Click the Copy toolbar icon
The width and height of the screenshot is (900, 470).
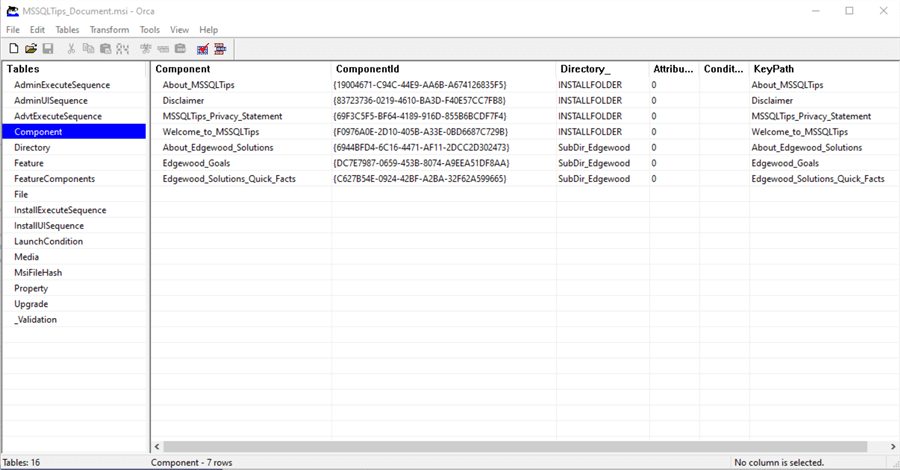[x=88, y=49]
